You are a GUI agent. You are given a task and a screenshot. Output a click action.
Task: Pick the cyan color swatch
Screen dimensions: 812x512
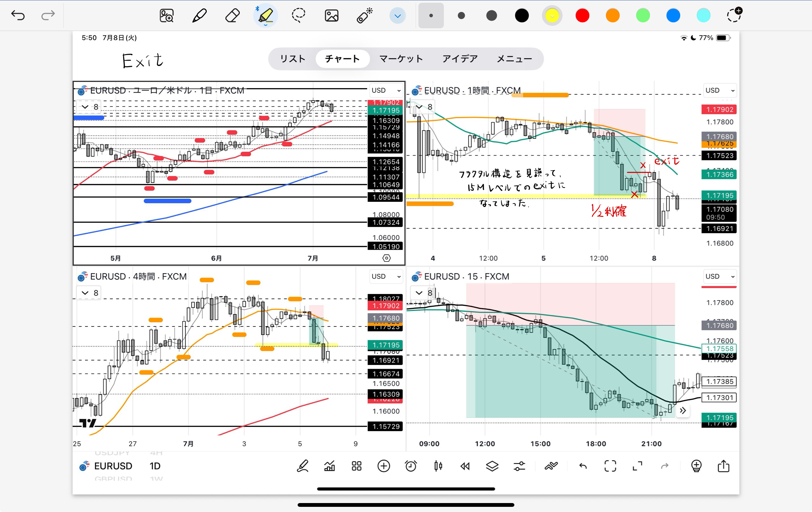click(x=703, y=15)
